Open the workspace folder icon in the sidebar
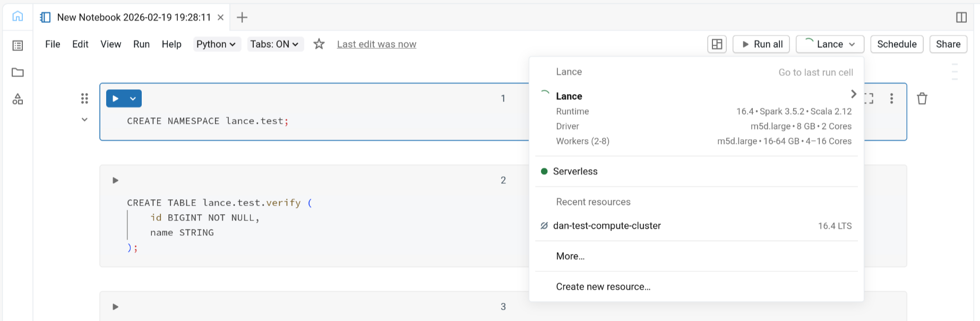 pos(18,72)
